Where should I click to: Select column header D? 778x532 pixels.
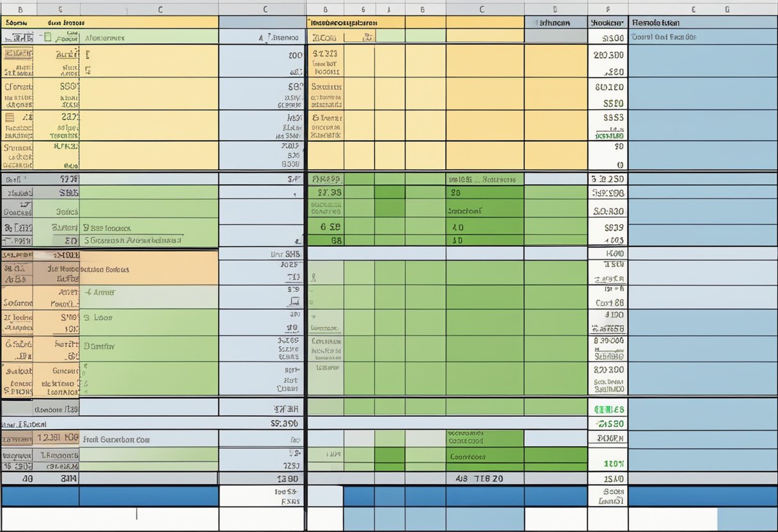555,9
